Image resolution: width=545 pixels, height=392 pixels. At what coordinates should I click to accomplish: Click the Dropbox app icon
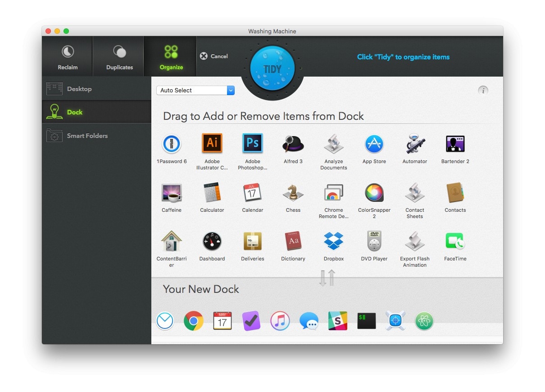tap(333, 241)
